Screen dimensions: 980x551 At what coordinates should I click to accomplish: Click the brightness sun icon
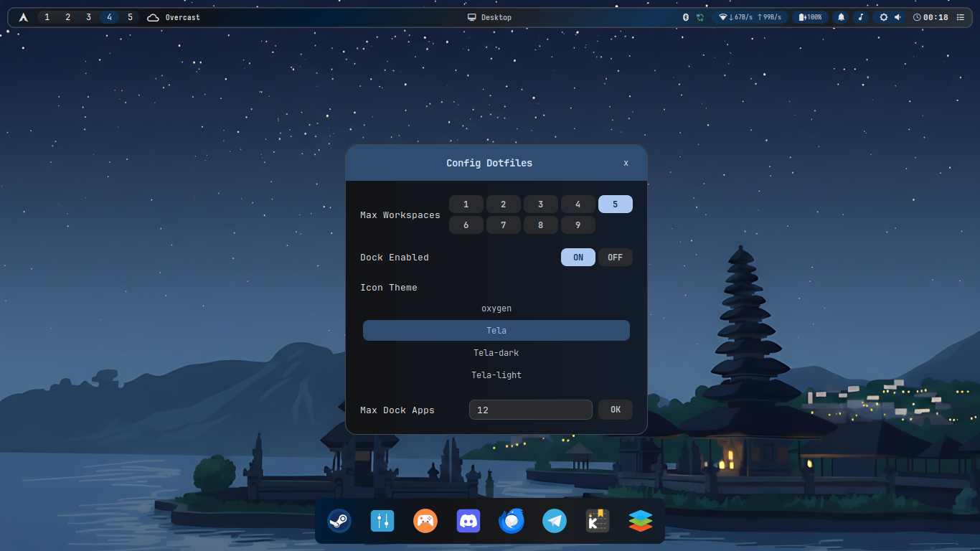tap(884, 17)
